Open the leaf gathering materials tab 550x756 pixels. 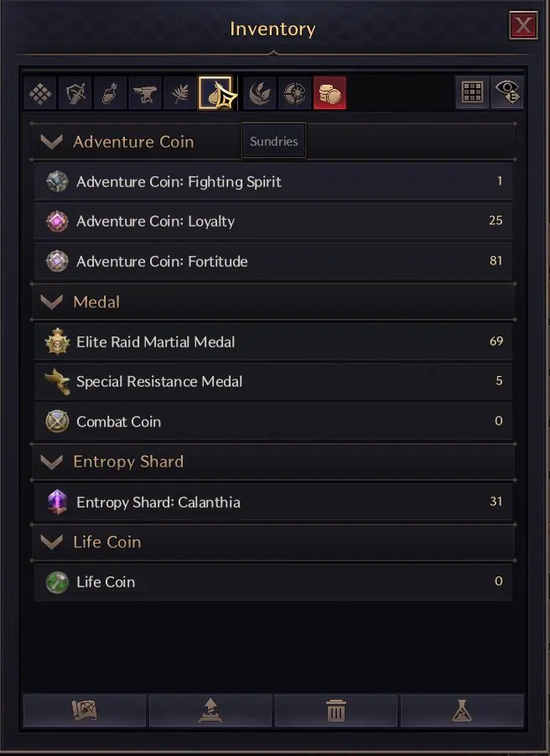coord(179,93)
